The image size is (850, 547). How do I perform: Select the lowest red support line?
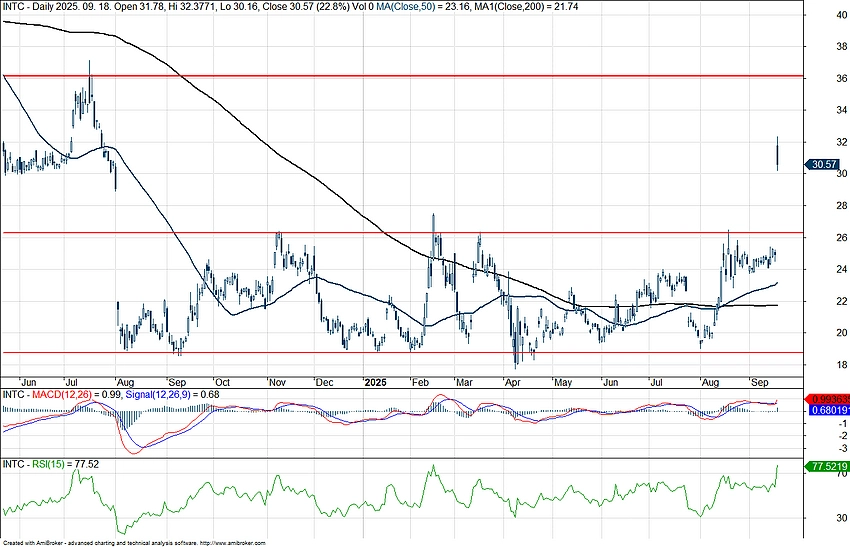click(x=400, y=352)
